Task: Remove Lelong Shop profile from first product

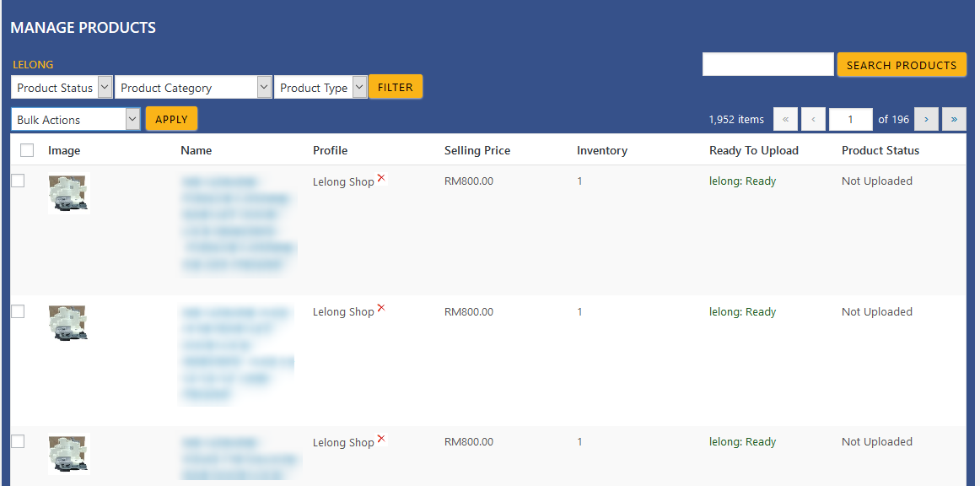Action: click(381, 178)
